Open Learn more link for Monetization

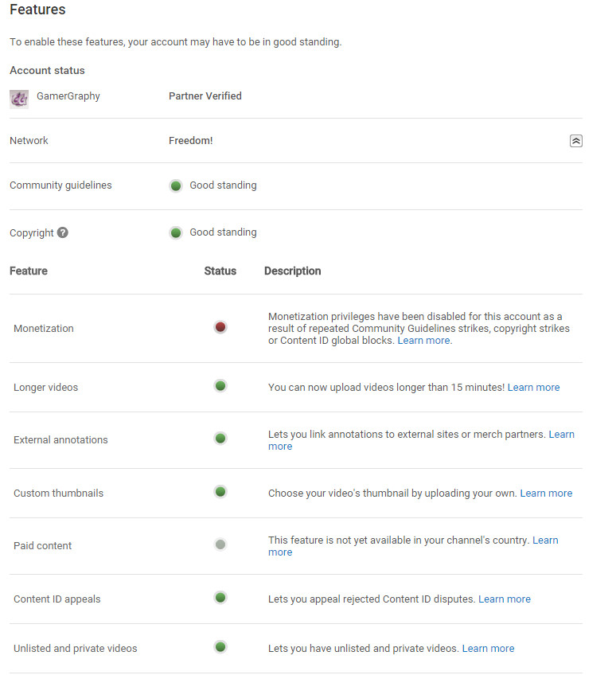coord(424,341)
